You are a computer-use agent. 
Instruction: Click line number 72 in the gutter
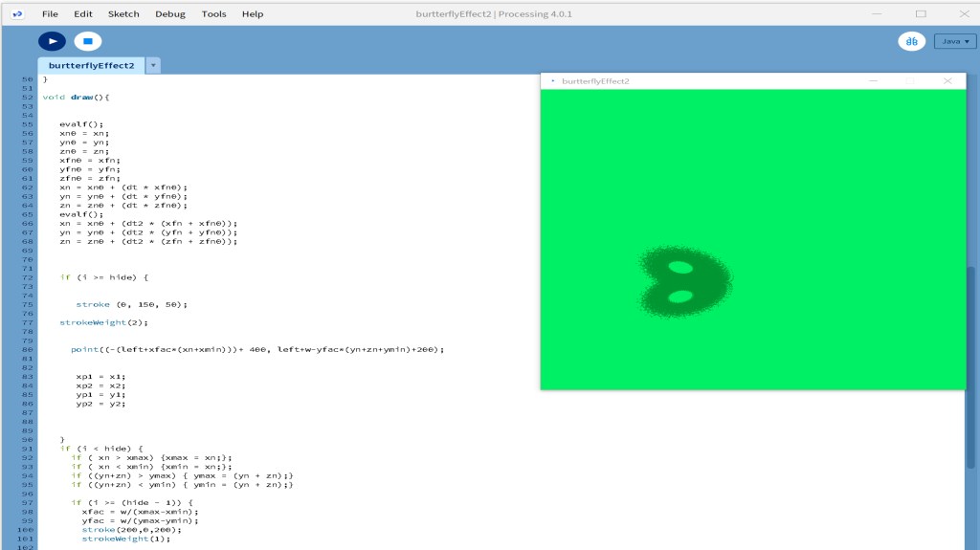coord(28,277)
